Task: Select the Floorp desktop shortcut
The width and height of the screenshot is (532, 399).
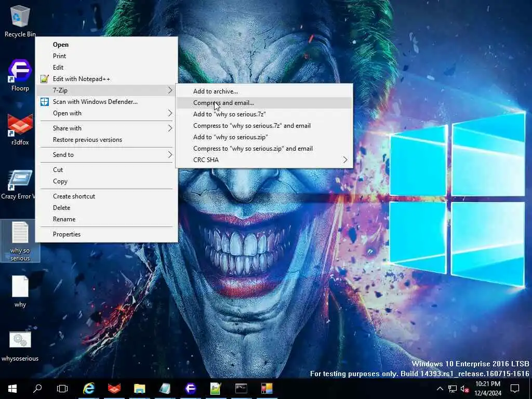Action: pos(20,75)
